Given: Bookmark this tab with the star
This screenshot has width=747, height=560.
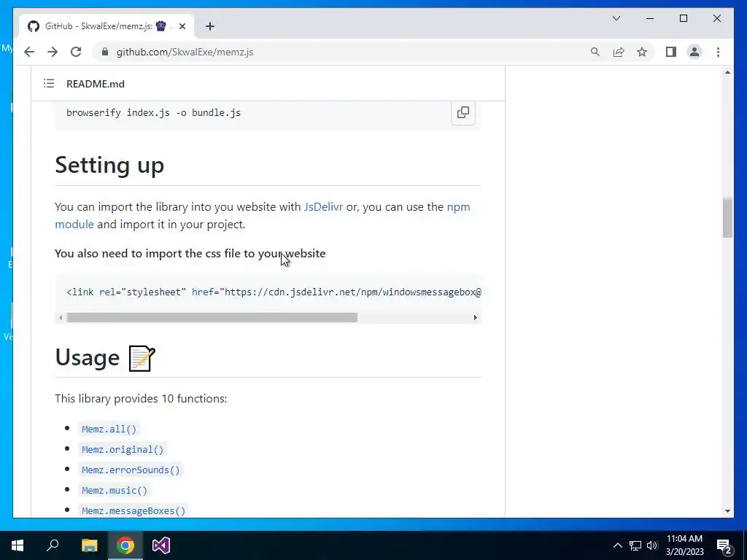Looking at the screenshot, I should click(x=642, y=52).
